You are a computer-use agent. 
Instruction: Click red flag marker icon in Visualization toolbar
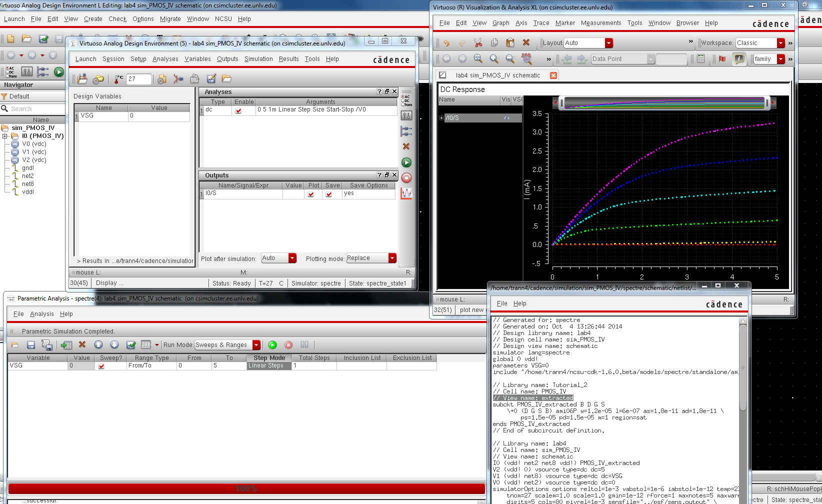click(x=722, y=58)
